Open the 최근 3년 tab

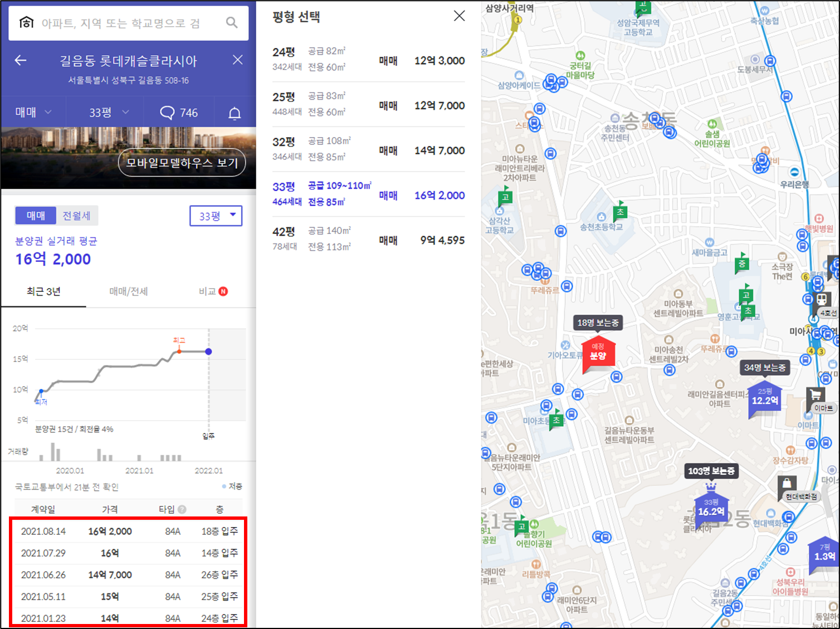click(x=43, y=291)
